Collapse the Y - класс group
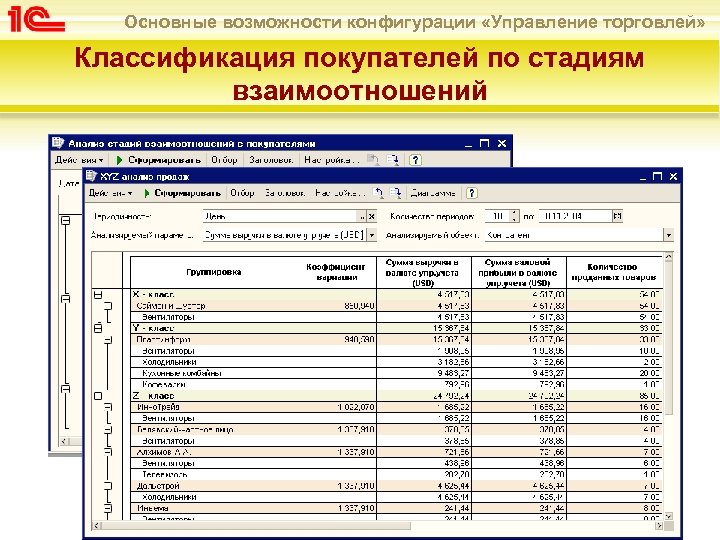 (98, 328)
